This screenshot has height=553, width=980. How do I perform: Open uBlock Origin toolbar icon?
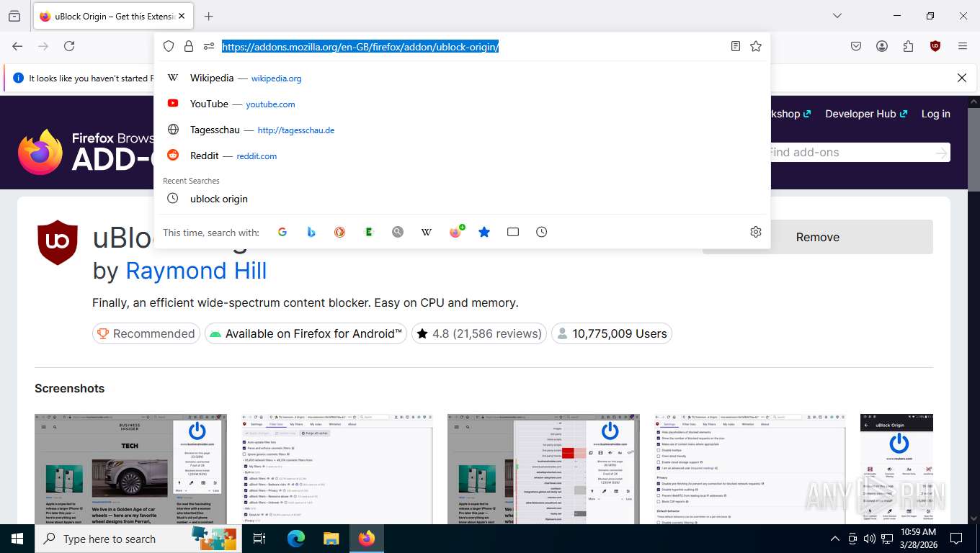[x=935, y=46]
